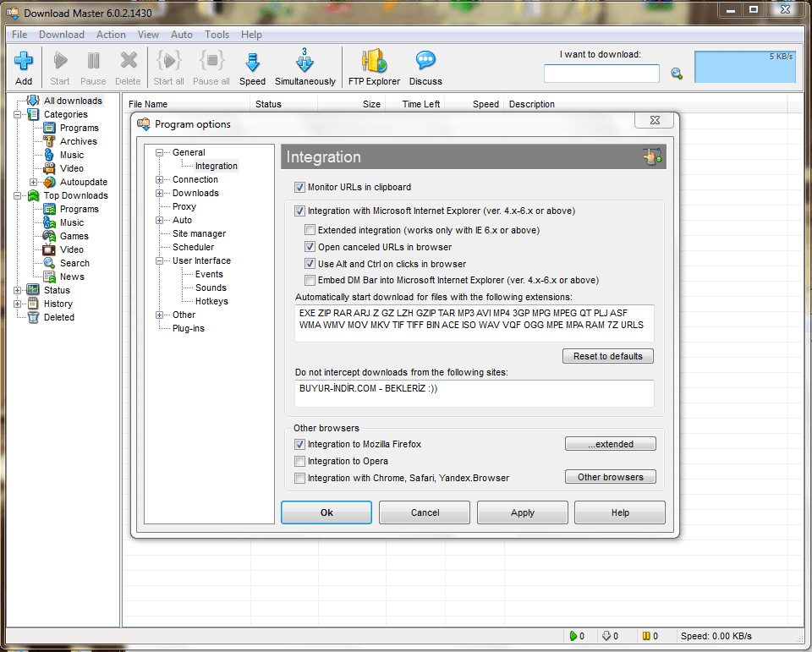The width and height of the screenshot is (812, 652).
Task: Open the Action menu
Action: point(111,34)
